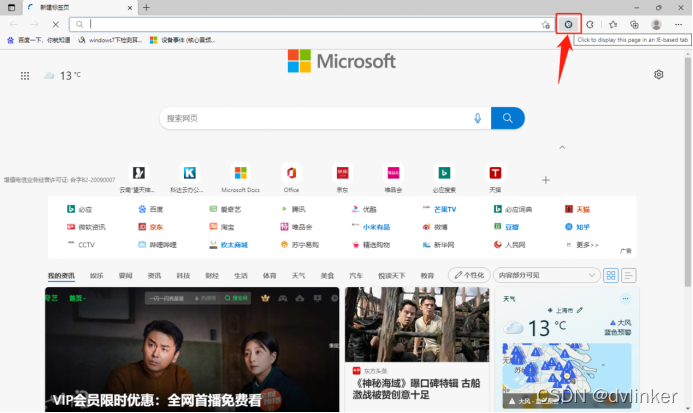Switch to list view layout of feed
The height and width of the screenshot is (413, 693).
tap(629, 275)
